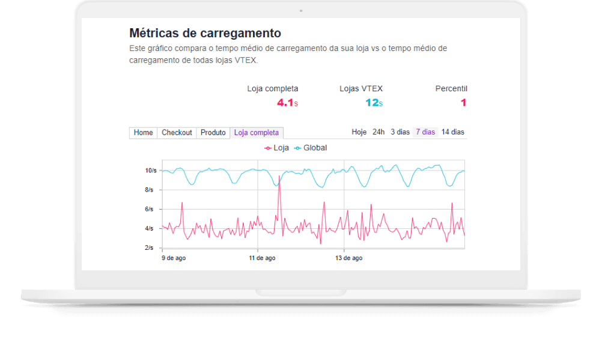Click the Percentil metric label

pos(451,89)
